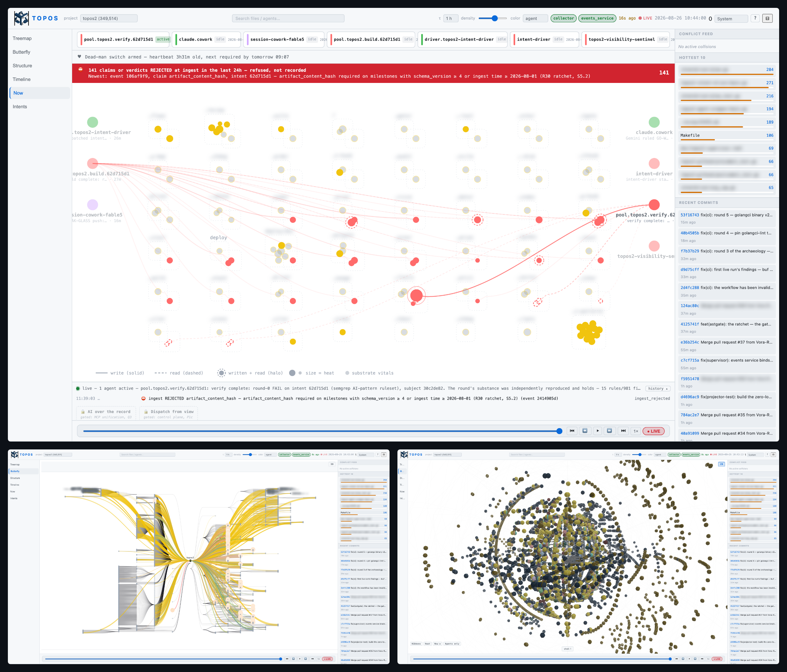Jump to start of the timeline playback

572,431
